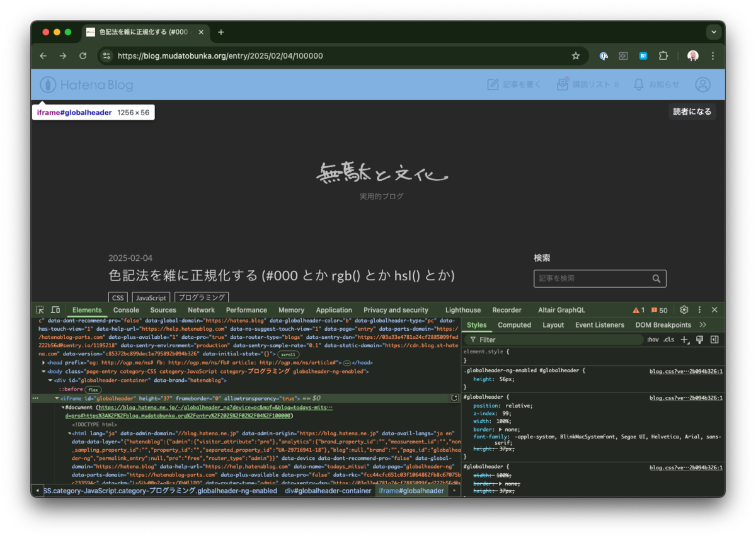Open the Altair GraphQL tab
The height and width of the screenshot is (538, 756).
[561, 310]
